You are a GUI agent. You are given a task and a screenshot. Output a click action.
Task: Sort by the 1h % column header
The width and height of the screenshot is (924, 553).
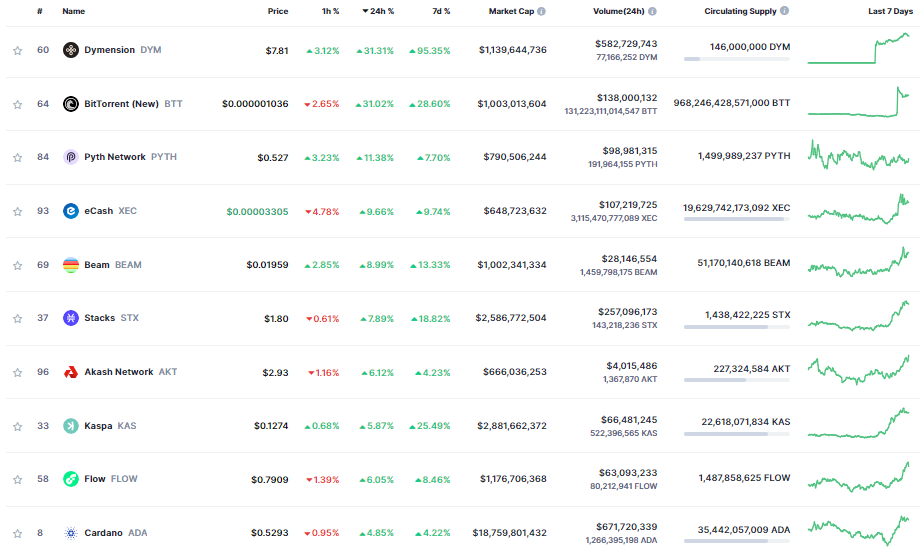[329, 12]
